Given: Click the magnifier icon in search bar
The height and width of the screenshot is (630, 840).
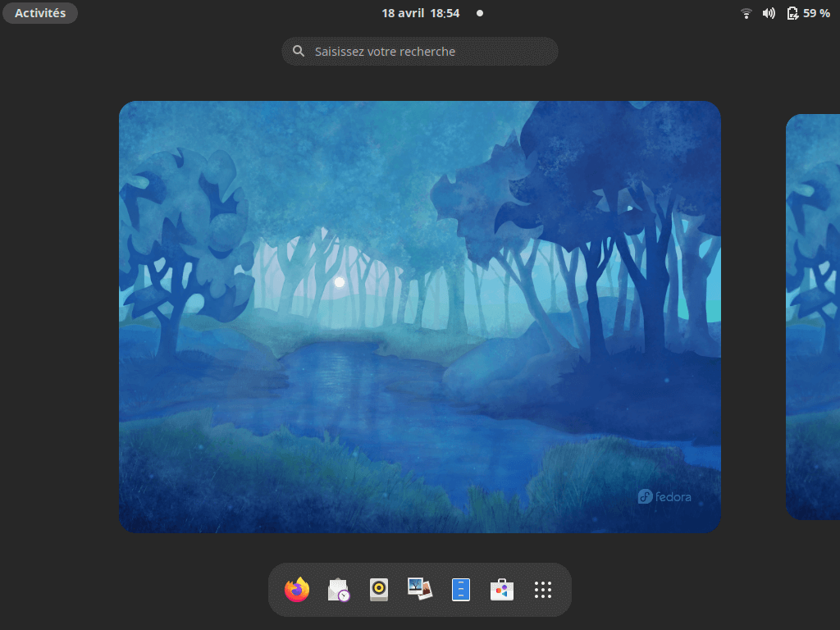Looking at the screenshot, I should point(299,51).
